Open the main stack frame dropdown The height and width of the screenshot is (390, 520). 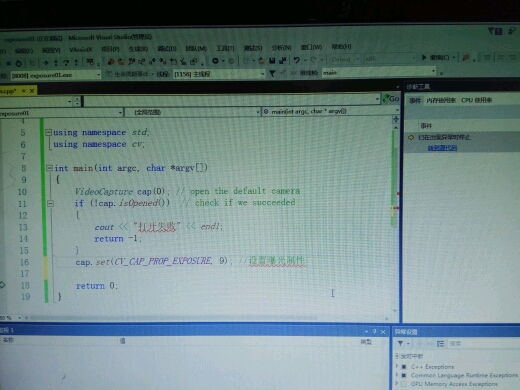tap(379, 72)
